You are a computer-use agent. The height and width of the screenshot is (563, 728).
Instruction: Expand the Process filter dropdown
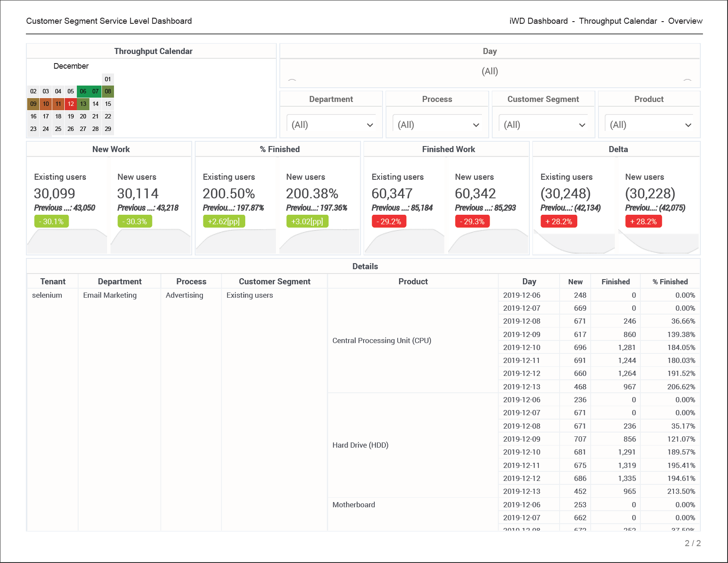click(437, 125)
